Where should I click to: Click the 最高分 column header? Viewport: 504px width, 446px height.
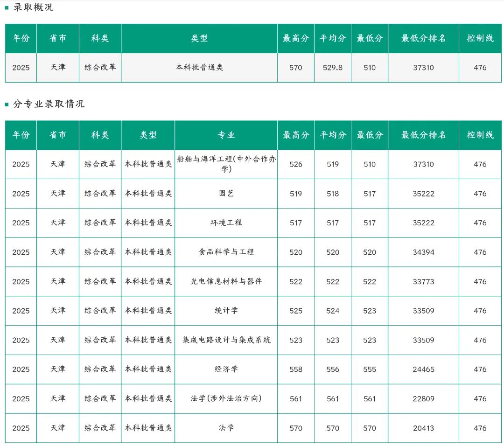(295, 135)
